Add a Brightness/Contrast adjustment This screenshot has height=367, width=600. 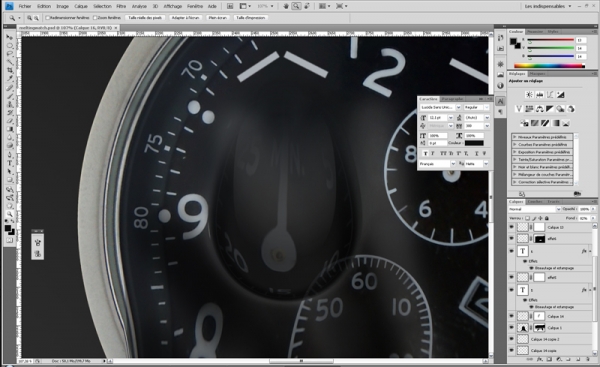[x=529, y=95]
